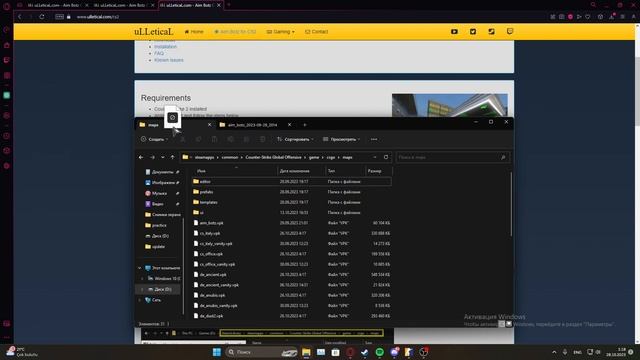This screenshot has width=640, height=360.
Task: Open the Opera GX taskbar icon
Action: (350, 352)
